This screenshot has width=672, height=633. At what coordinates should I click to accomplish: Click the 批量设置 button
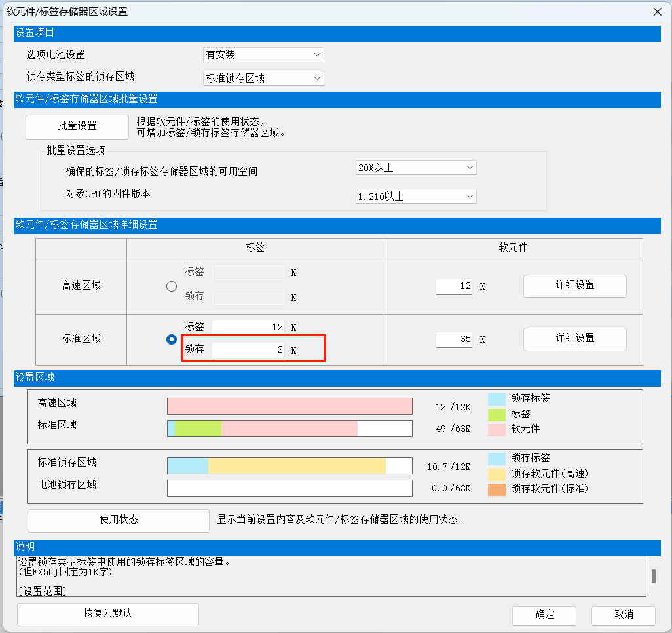click(x=77, y=126)
